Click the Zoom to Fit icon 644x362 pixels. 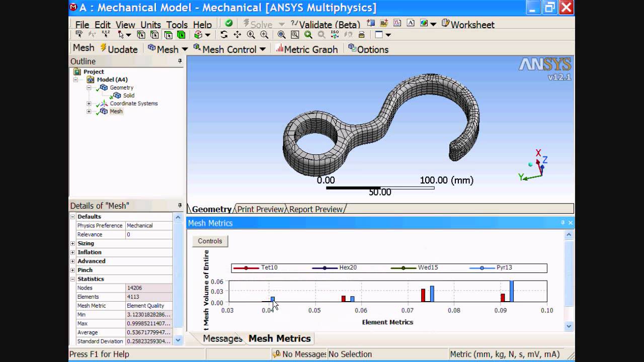[281, 35]
